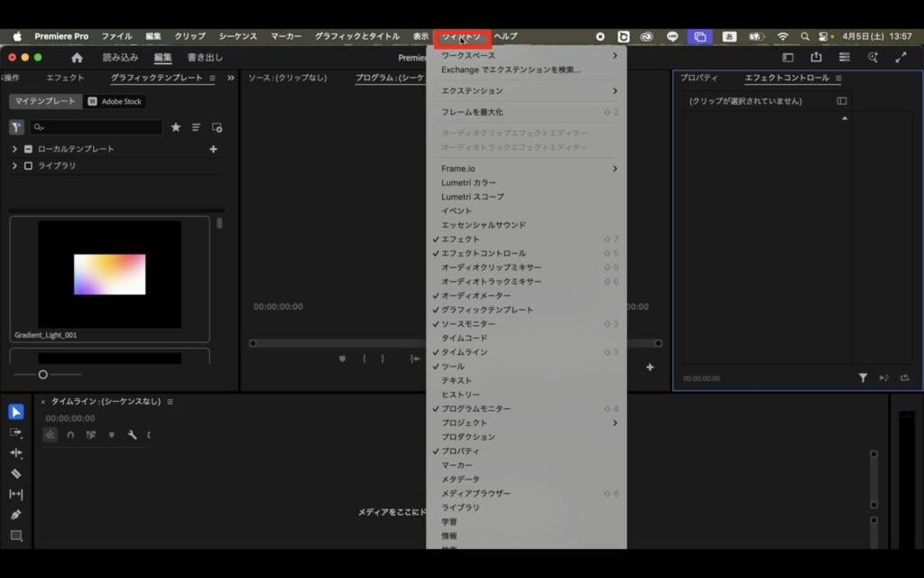Click the Home icon
The image size is (924, 578).
[77, 57]
